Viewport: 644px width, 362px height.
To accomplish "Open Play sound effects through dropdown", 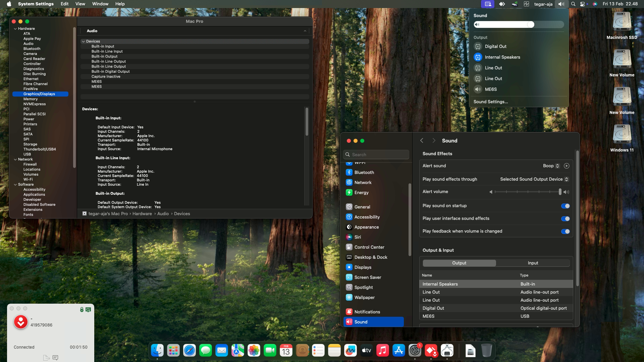I will (534, 179).
